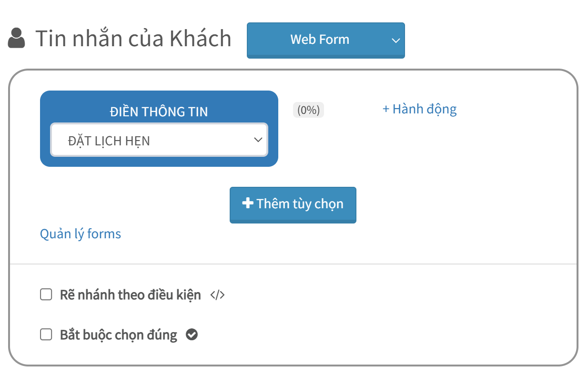Viewport: 588px width, 376px height.
Task: Click the Tin nhắn của Khách heading
Action: pyautogui.click(x=133, y=39)
